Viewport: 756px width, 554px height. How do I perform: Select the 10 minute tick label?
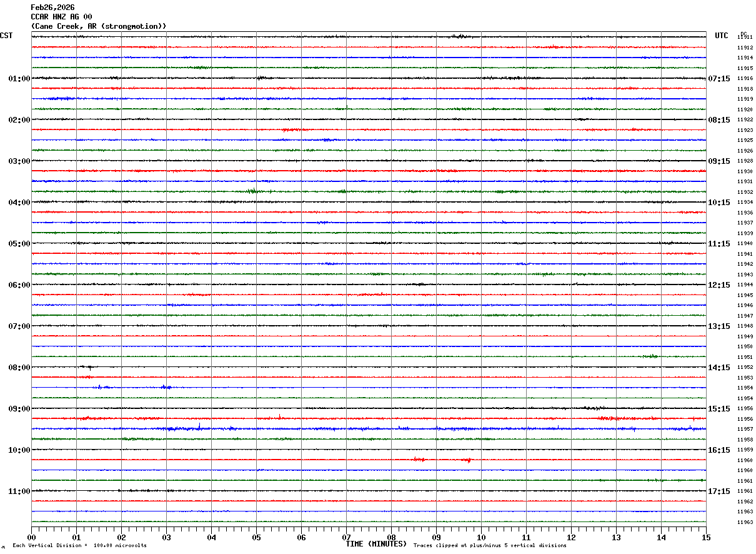[x=481, y=537]
